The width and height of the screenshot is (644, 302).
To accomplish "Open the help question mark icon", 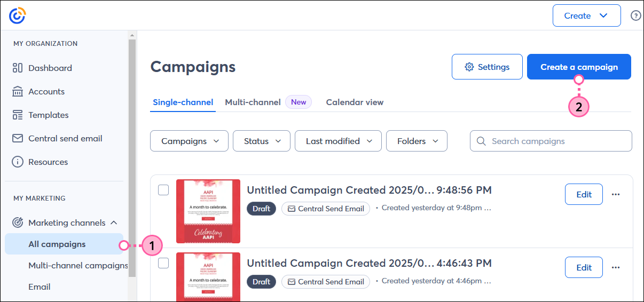I will tap(635, 15).
